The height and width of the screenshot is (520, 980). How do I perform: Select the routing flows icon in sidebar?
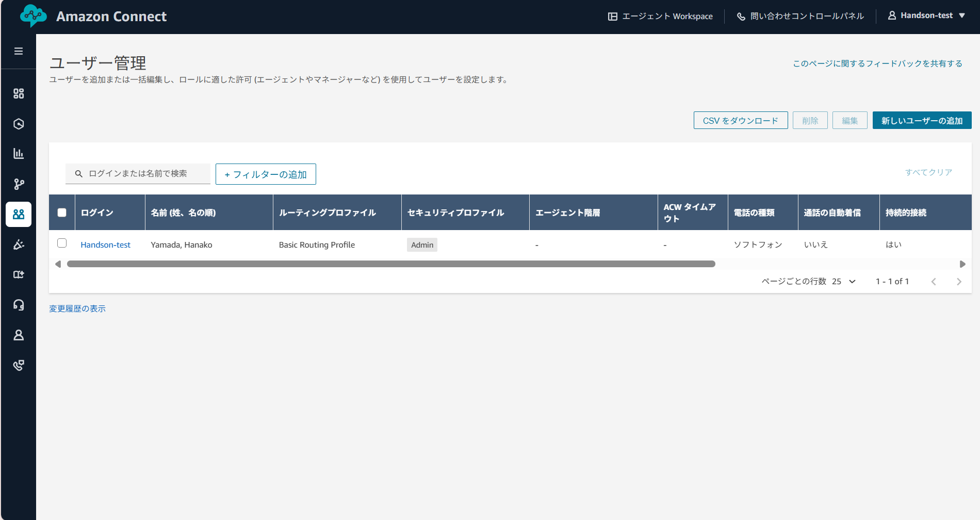pyautogui.click(x=19, y=184)
